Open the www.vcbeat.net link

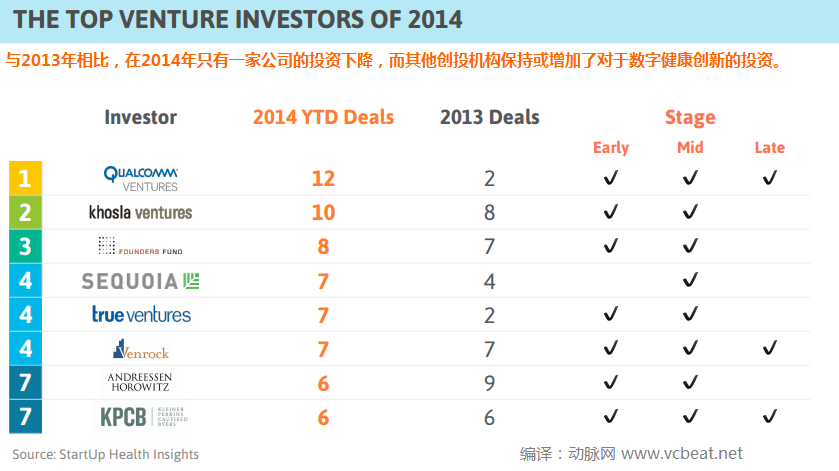pos(682,454)
